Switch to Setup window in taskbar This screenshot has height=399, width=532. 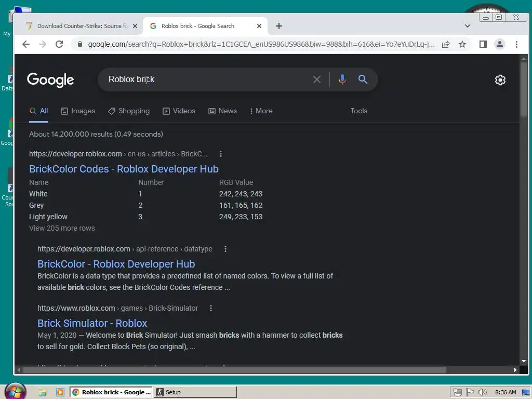coord(195,392)
